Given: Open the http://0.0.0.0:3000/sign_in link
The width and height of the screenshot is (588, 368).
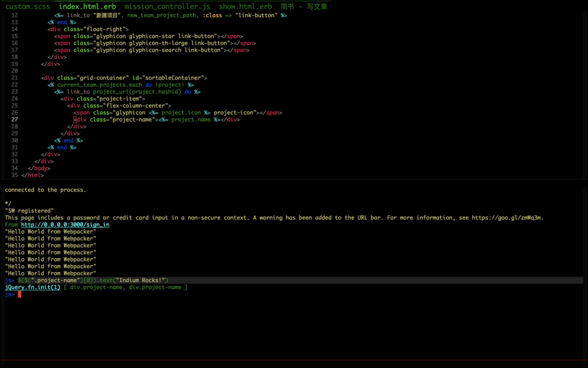Looking at the screenshot, I should pyautogui.click(x=65, y=224).
